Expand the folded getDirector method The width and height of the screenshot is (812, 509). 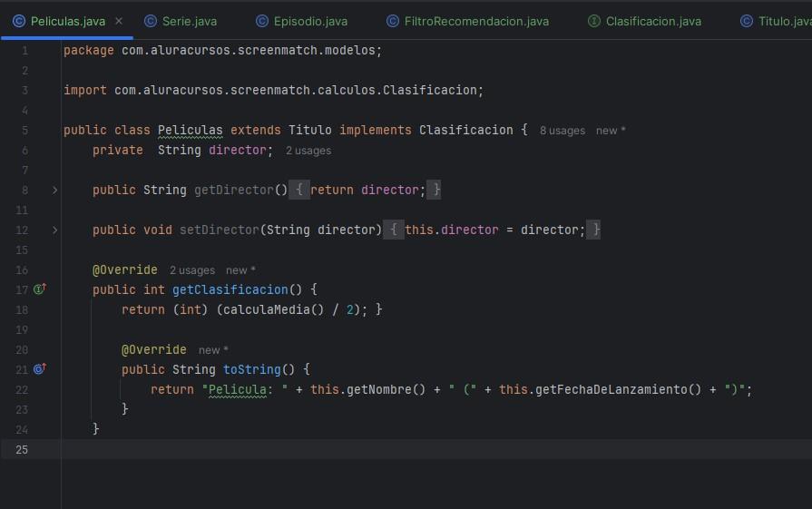tap(55, 191)
